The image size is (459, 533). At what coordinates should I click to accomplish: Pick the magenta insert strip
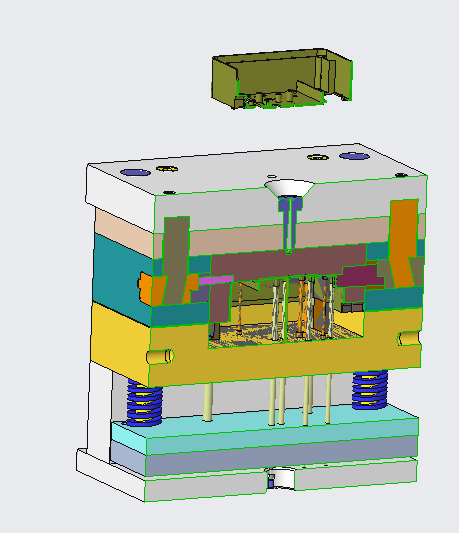point(216,280)
